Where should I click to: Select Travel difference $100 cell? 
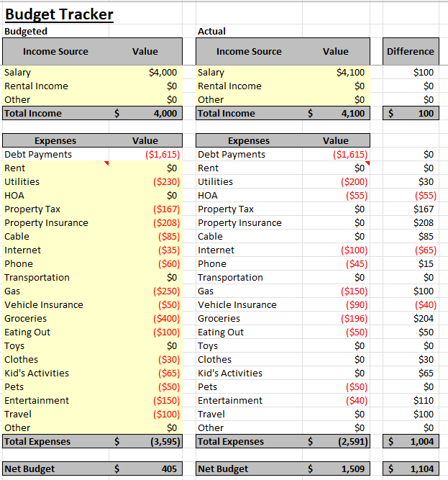point(424,415)
